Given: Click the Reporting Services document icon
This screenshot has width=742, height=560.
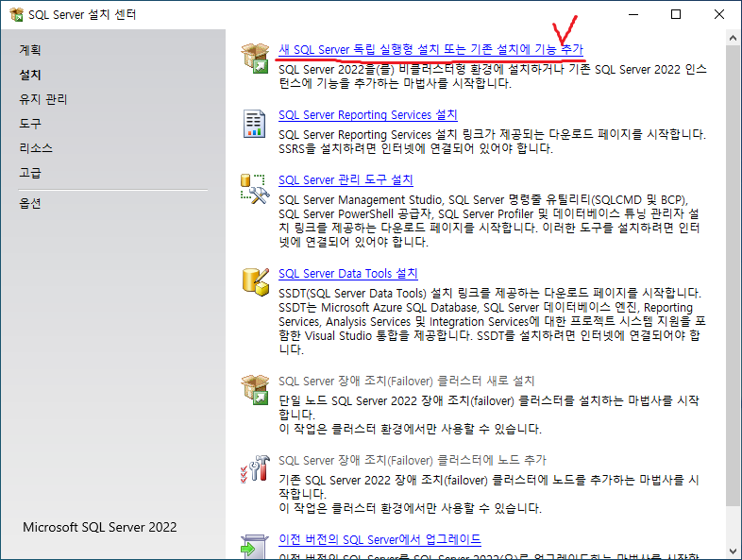Looking at the screenshot, I should pos(254,124).
